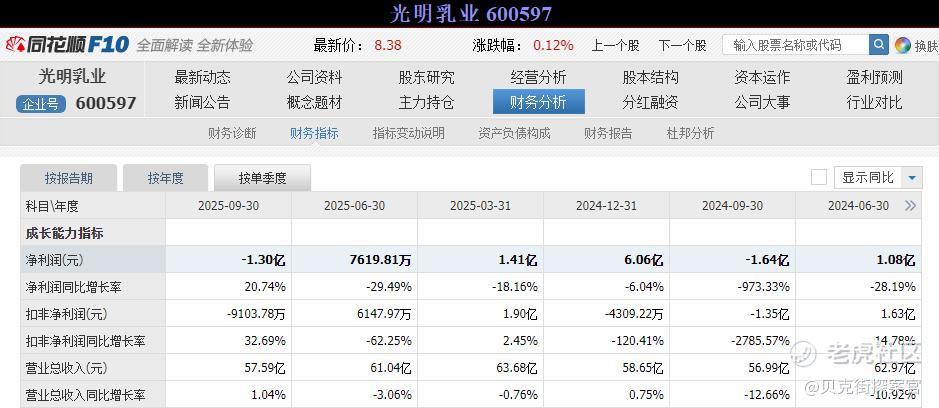The width and height of the screenshot is (939, 408).
Task: Open the 行业对比 menu item
Action: tap(874, 102)
